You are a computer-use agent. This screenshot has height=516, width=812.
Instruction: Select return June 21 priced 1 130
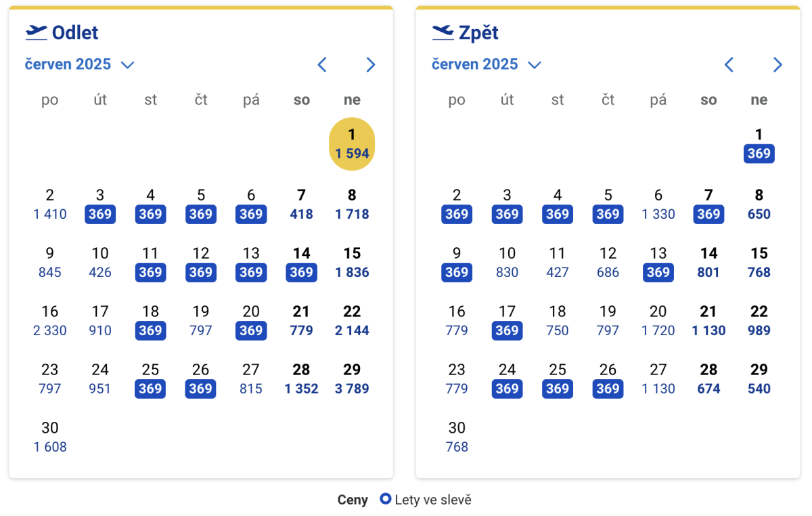coord(708,321)
